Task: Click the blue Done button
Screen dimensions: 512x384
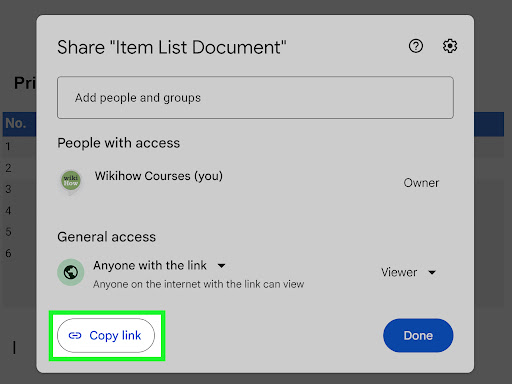Action: point(418,335)
